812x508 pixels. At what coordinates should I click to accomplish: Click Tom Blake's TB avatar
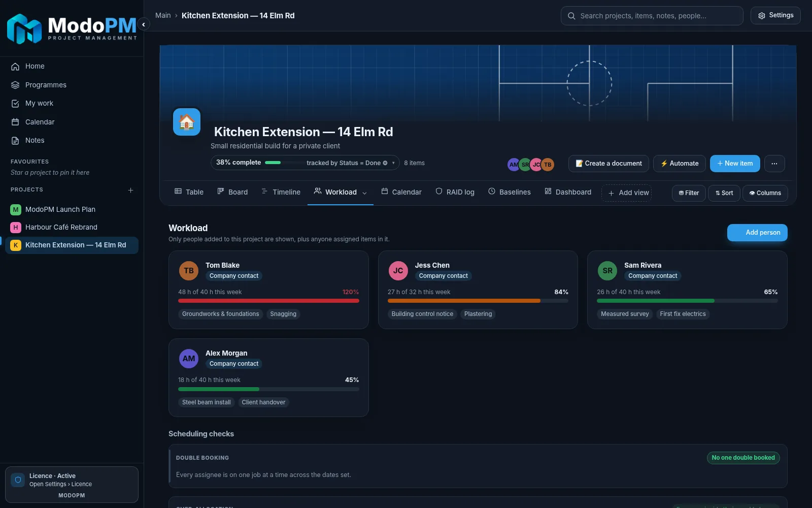[189, 271]
